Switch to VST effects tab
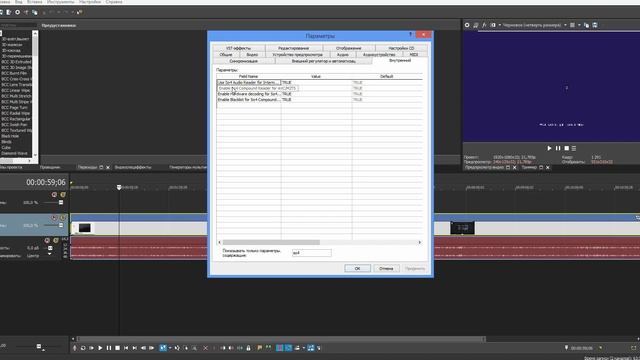 tap(238, 48)
